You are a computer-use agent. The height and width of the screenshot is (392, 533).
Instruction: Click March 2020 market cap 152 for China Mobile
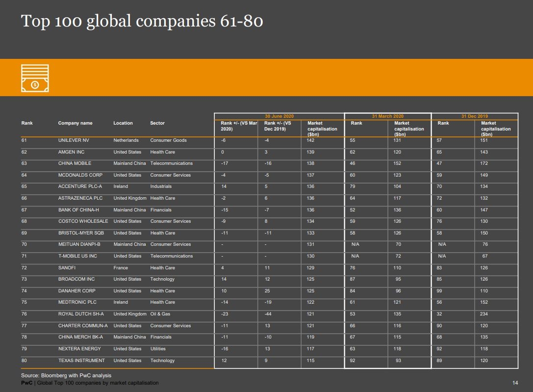(x=397, y=163)
